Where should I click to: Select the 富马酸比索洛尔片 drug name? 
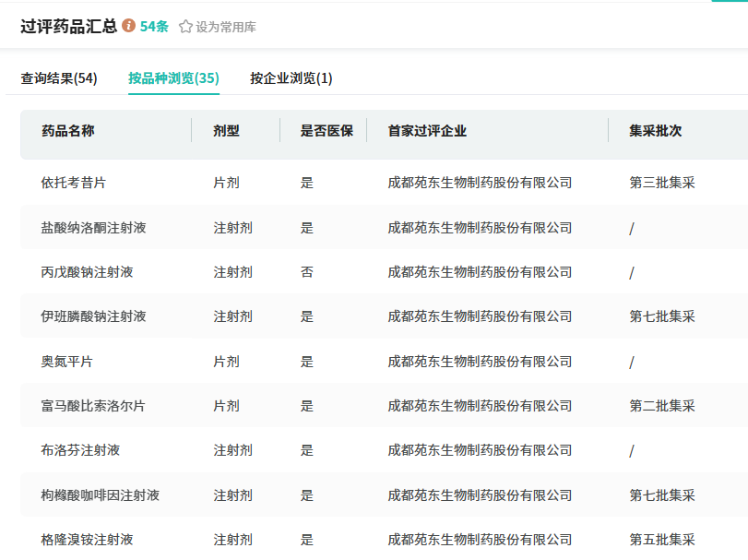pos(93,406)
